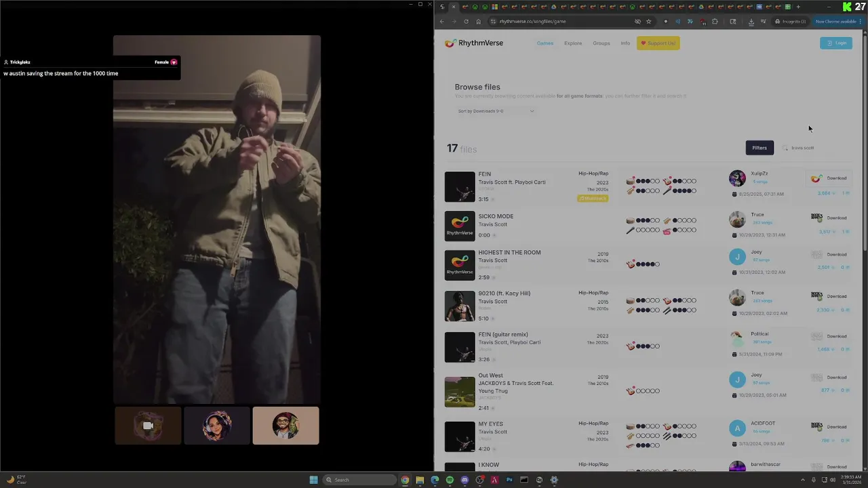Click the Login button
Viewport: 868px width, 488px height.
[x=836, y=43]
